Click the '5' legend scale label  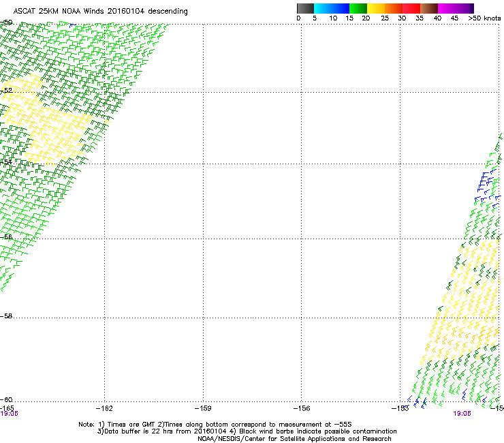coord(315,18)
